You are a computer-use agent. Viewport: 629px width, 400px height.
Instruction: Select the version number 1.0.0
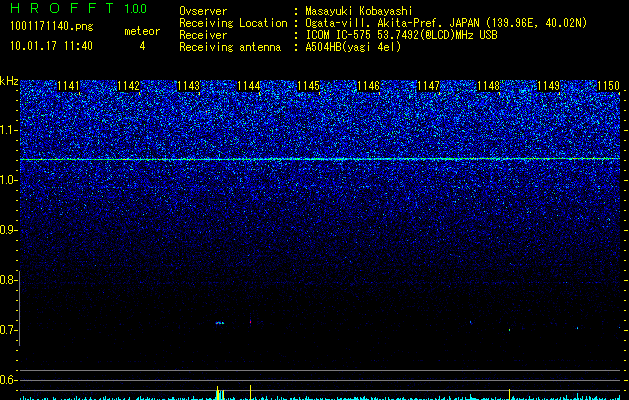pyautogui.click(x=135, y=8)
